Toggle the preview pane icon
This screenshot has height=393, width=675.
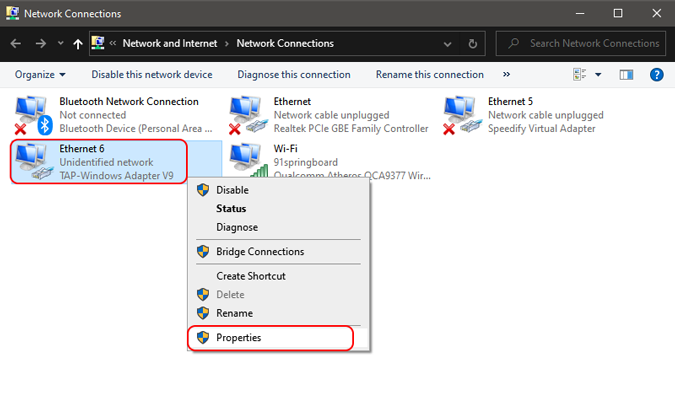pyautogui.click(x=626, y=75)
